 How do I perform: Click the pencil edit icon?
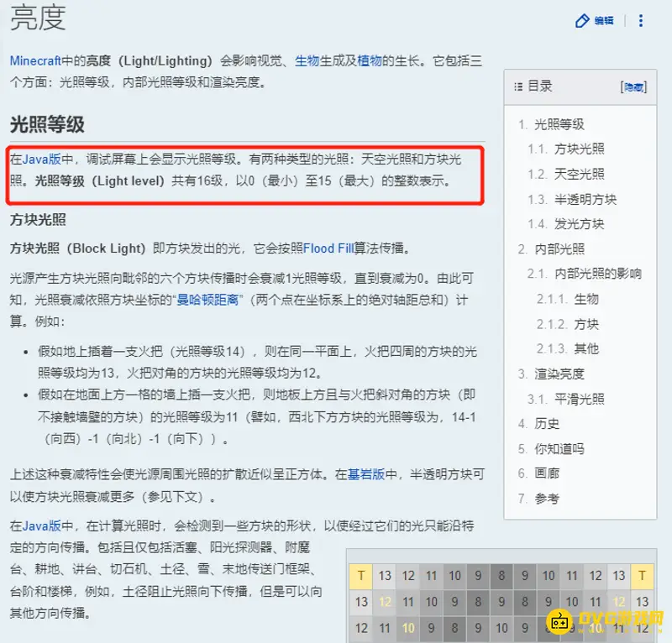[x=582, y=21]
